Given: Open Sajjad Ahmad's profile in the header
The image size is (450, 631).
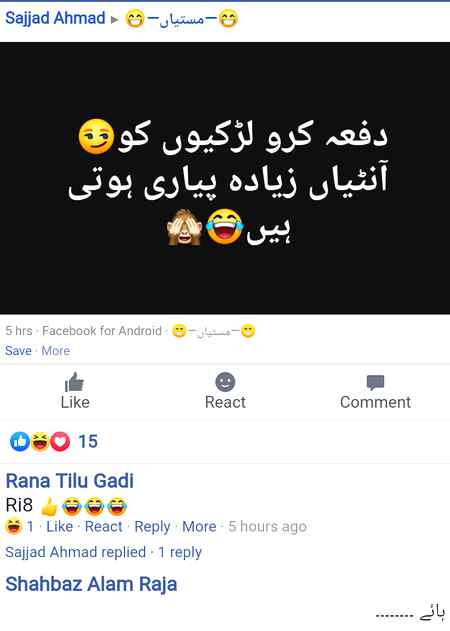Looking at the screenshot, I should [x=55, y=18].
